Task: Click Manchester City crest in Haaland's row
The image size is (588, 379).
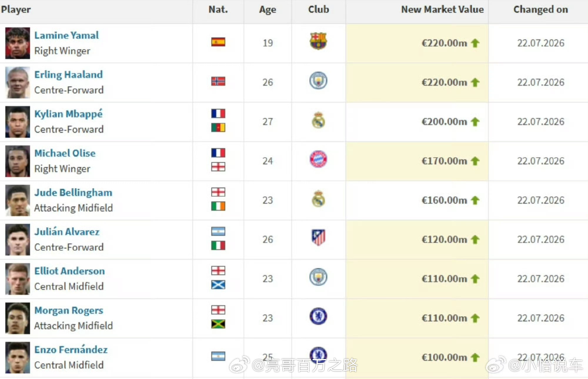Action: 318,81
